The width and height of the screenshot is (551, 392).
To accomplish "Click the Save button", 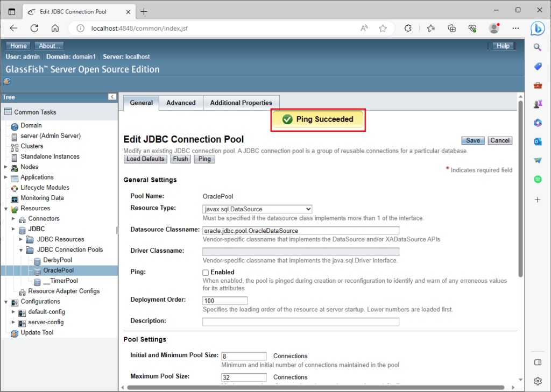I will [472, 140].
